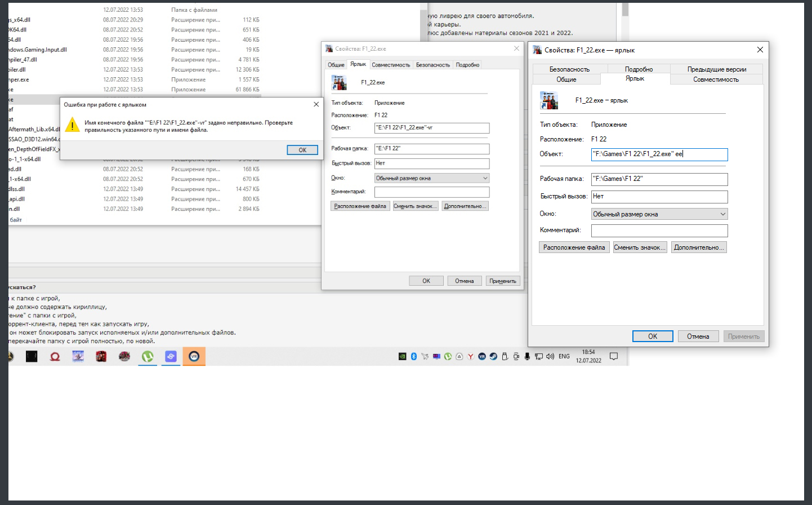Click the Объект input field in right dialog

coord(659,154)
